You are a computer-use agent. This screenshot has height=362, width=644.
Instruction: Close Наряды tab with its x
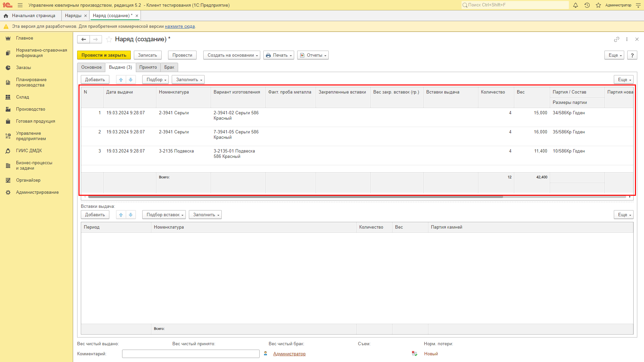(x=86, y=16)
